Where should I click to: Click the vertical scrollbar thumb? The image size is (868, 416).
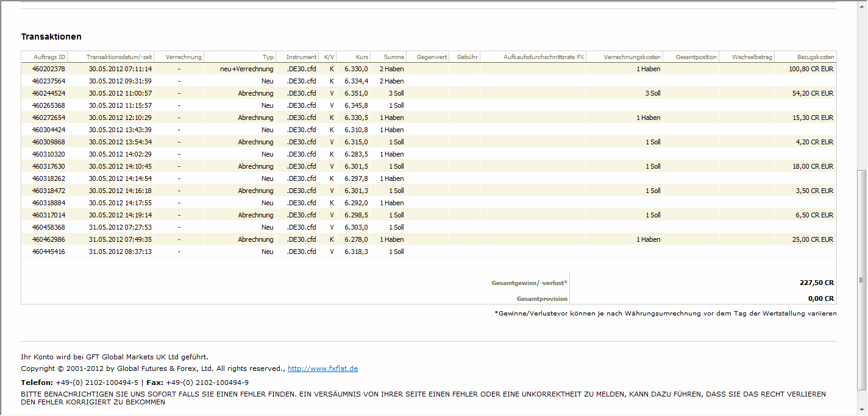[862, 280]
